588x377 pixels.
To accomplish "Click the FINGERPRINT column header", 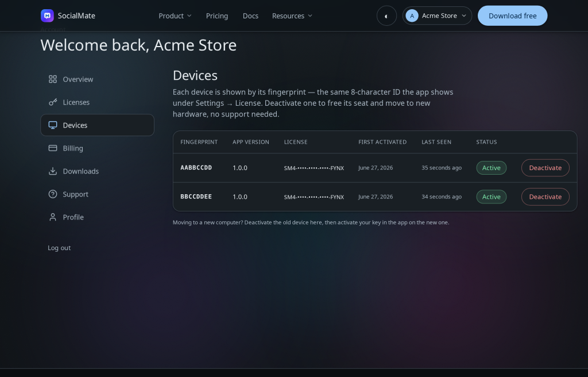I will click(199, 142).
